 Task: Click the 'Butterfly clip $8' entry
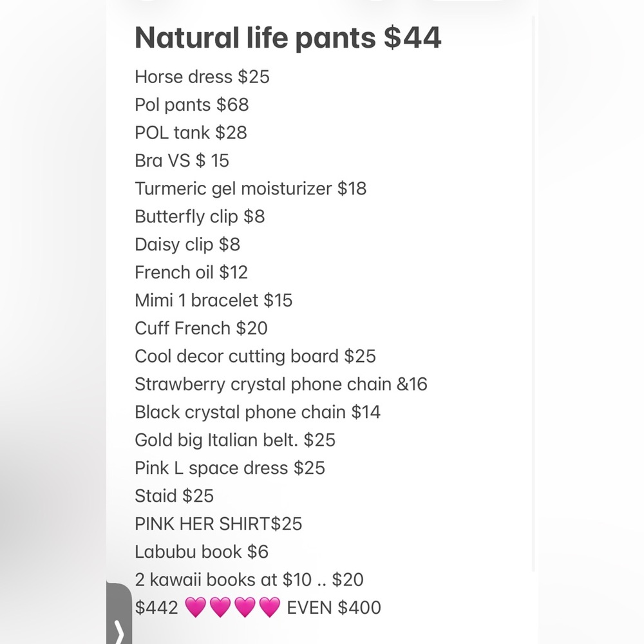[x=200, y=216]
